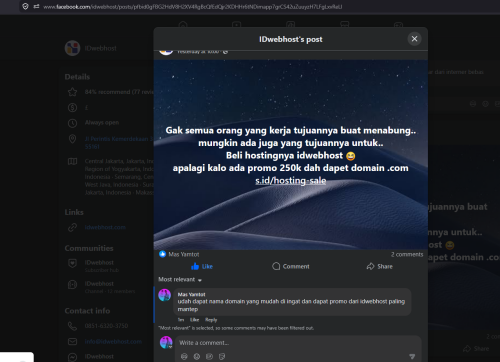Viewport: 500px width, 362px height.
Task: Like Mas Yamtot's comment
Action: (x=194, y=320)
